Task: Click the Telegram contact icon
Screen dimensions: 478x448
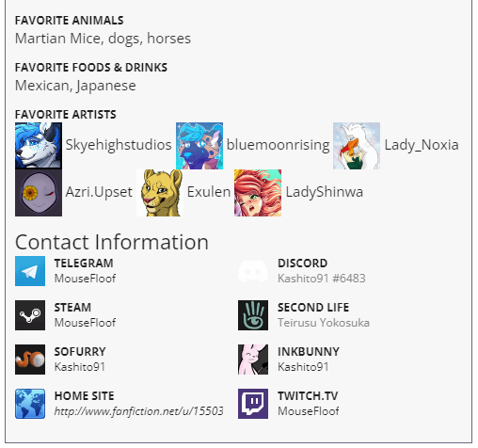Action: tap(30, 271)
